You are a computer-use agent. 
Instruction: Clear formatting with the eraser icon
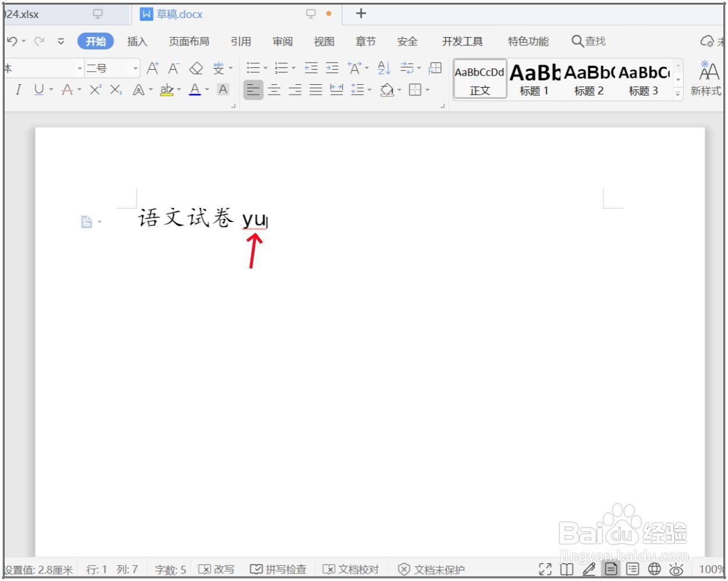pos(197,67)
